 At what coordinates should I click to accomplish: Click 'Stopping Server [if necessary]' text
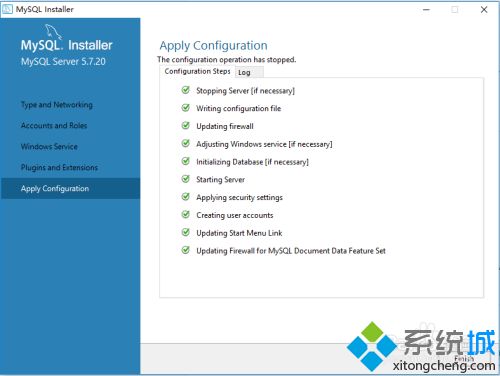point(245,91)
